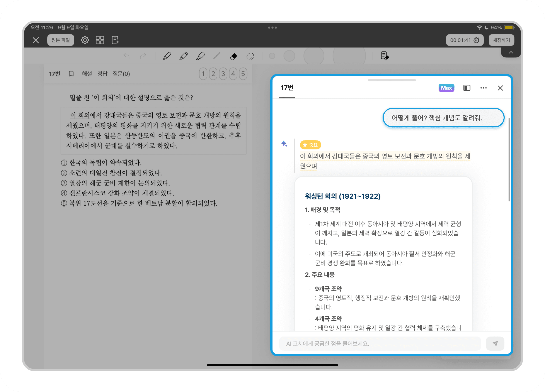545x392 pixels.
Task: Undo the last stroke
Action: (126, 56)
